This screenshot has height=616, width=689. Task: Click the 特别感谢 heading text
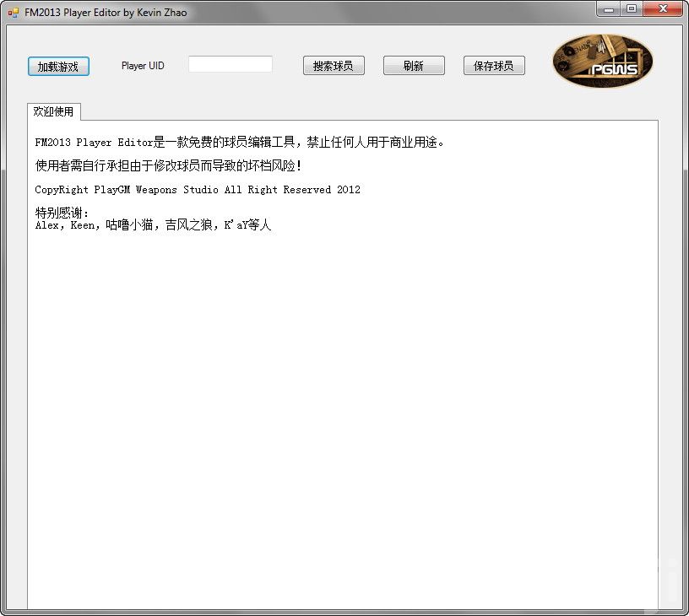click(62, 213)
